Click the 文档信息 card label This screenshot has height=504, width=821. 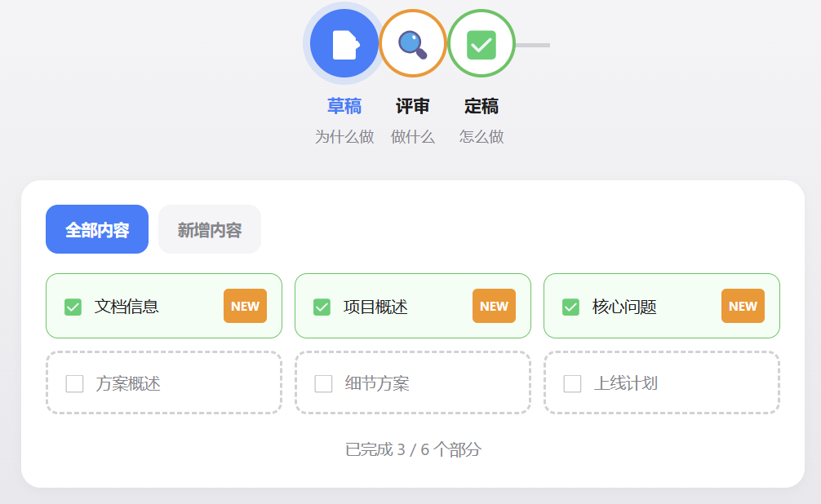126,307
